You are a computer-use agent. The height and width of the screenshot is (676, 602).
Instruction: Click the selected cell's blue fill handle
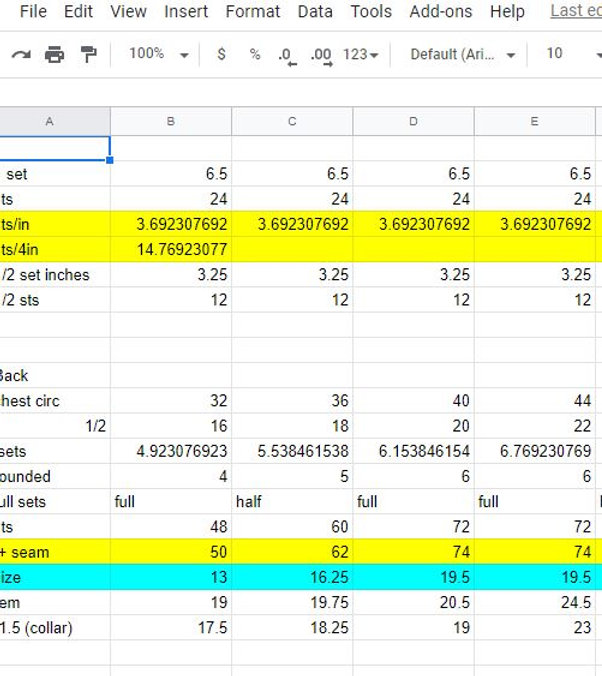coord(110,160)
